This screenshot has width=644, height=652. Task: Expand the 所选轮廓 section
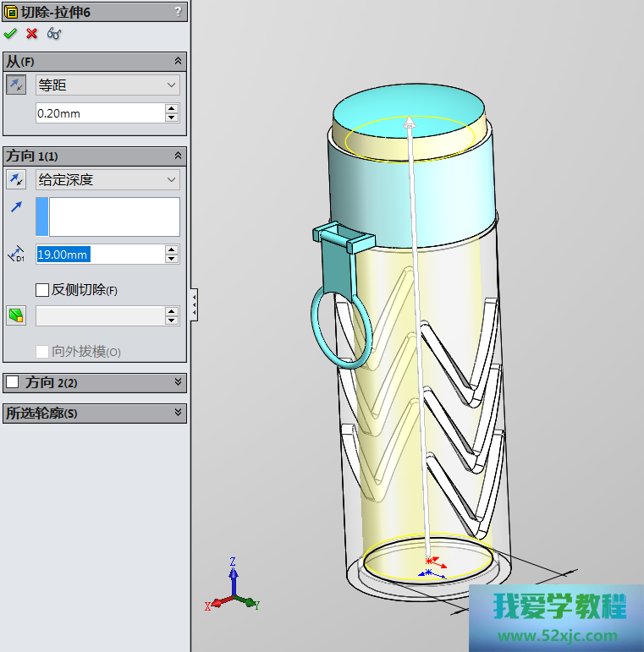click(178, 413)
